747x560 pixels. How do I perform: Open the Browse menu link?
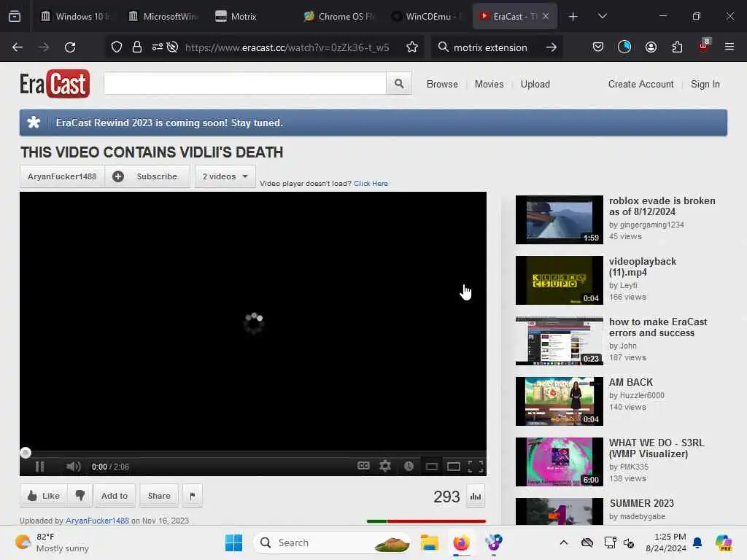[x=442, y=84]
